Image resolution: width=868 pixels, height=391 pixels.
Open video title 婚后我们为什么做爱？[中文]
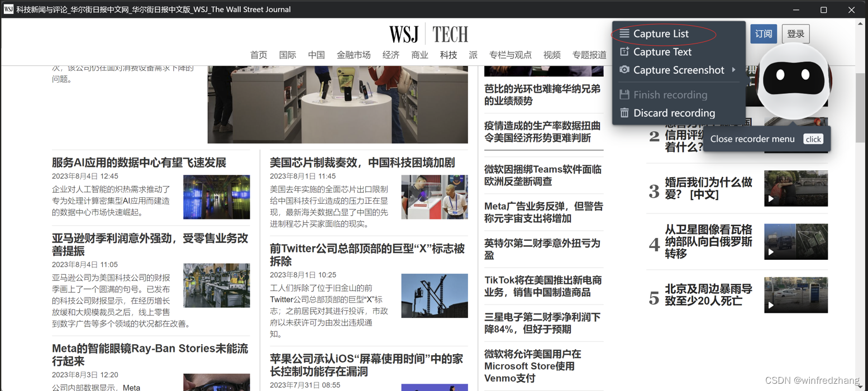(708, 188)
